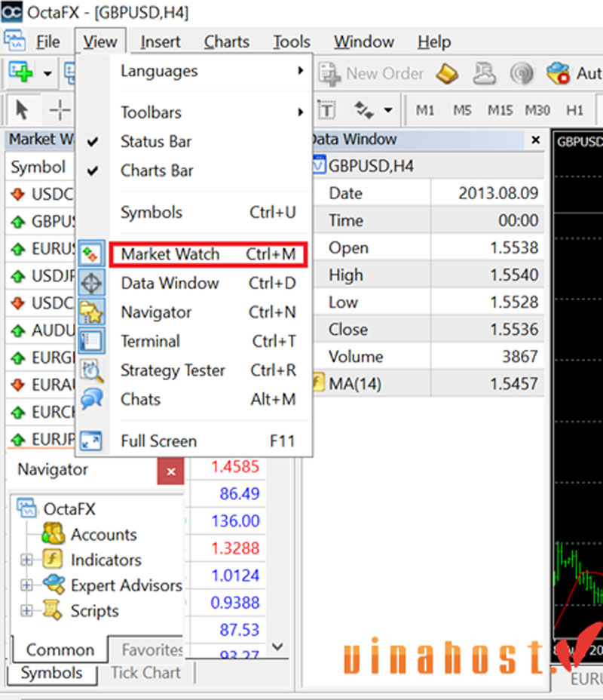The height and width of the screenshot is (700, 603).
Task: Choose Terminal from the View menu
Action: click(208, 341)
